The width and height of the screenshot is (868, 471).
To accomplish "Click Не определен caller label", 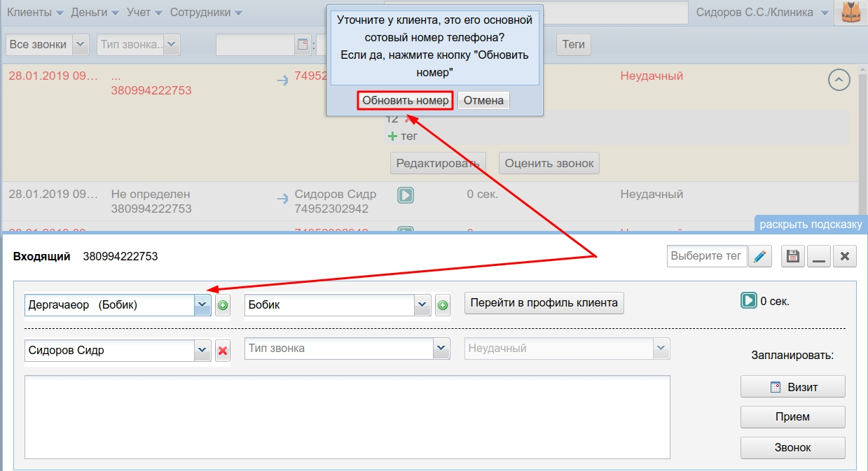I will 151,194.
